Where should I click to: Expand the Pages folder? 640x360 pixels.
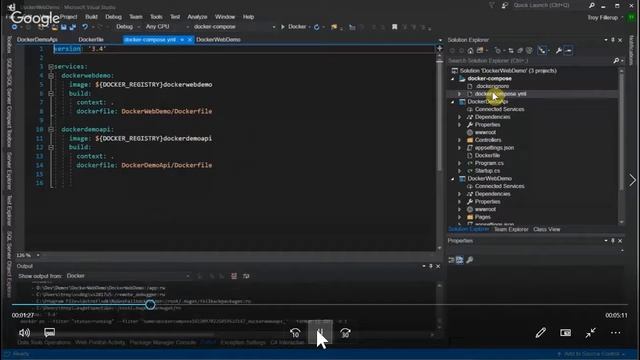(460, 217)
